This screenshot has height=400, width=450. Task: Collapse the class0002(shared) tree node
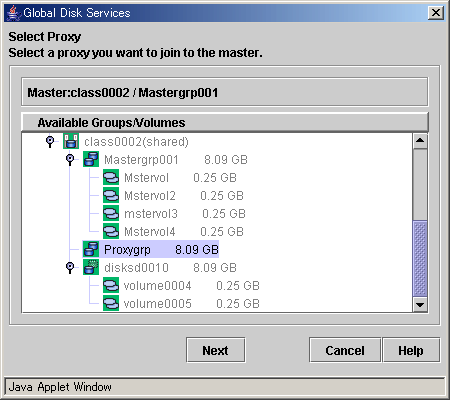pyautogui.click(x=50, y=141)
